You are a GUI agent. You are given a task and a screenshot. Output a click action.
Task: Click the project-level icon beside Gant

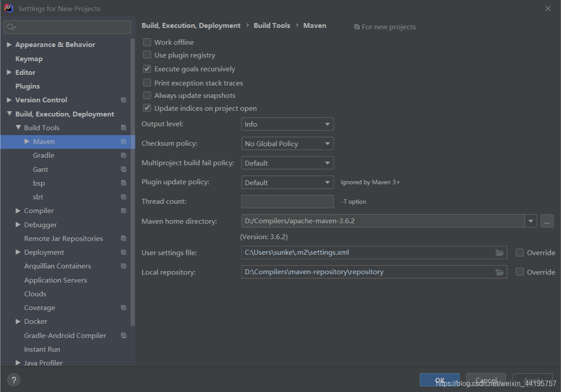124,169
